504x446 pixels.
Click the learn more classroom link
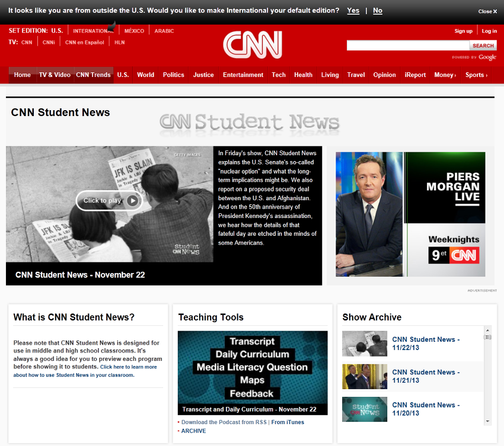[85, 371]
